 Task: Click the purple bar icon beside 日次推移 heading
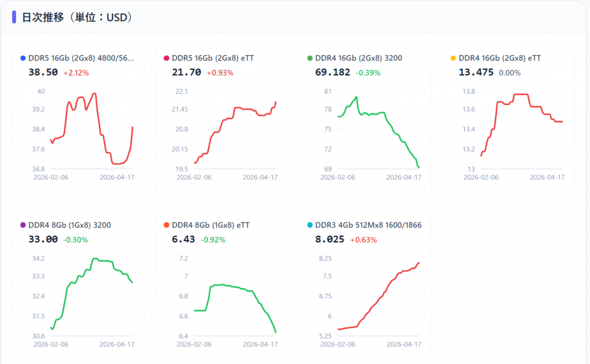14,17
